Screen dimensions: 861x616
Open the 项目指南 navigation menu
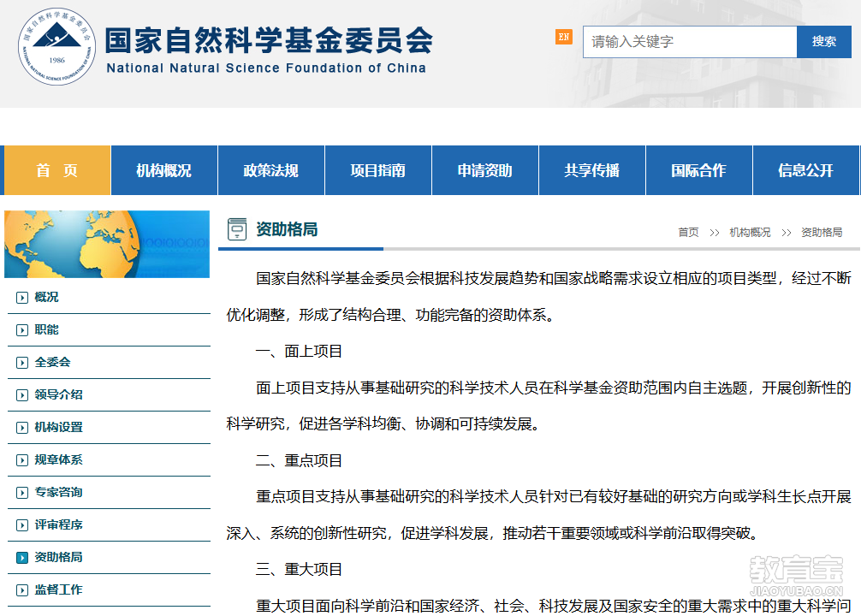378,170
